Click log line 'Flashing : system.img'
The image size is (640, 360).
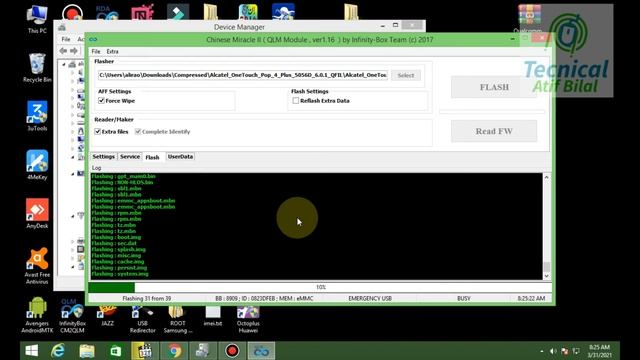pos(120,274)
